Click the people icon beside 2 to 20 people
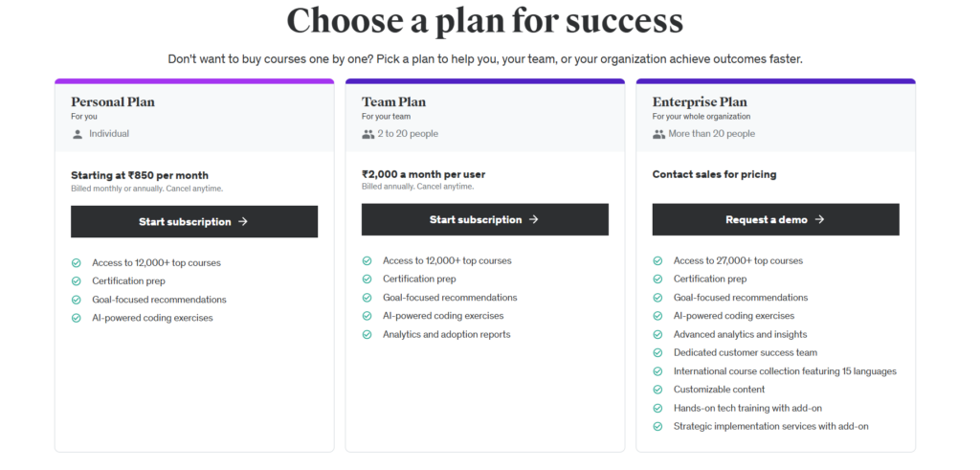Viewport: 980px width, 470px height. click(368, 134)
